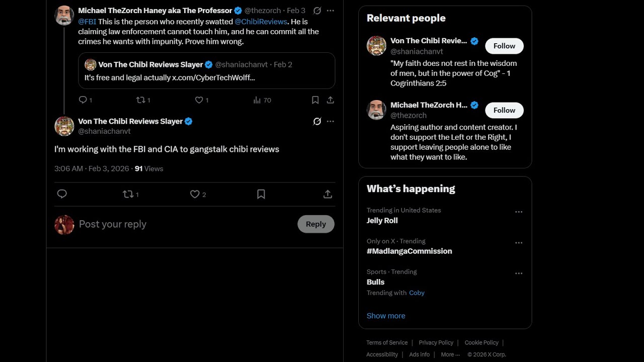This screenshot has height=362, width=644.
Task: Like the gangstalk chibi reviews post
Action: pos(195,194)
